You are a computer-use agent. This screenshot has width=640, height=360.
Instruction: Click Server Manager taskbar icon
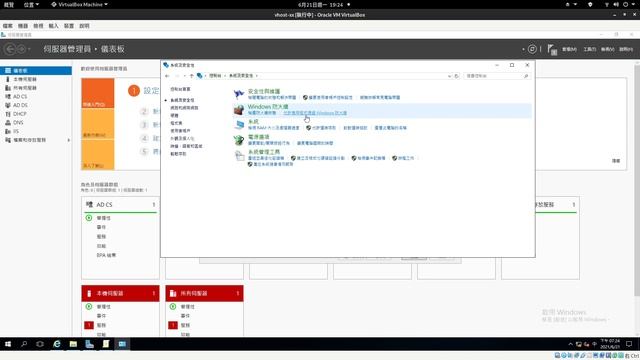(89, 344)
